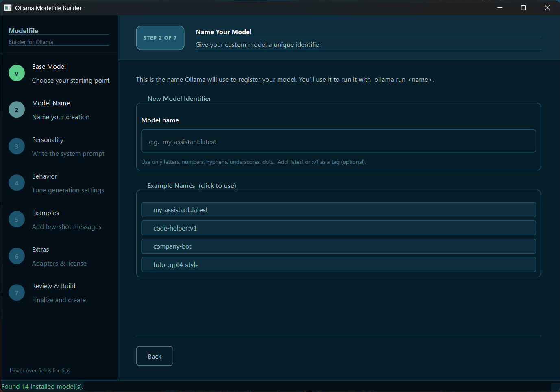The height and width of the screenshot is (392, 560).
Task: Open the Personality step in sidebar
Action: pyautogui.click(x=48, y=140)
